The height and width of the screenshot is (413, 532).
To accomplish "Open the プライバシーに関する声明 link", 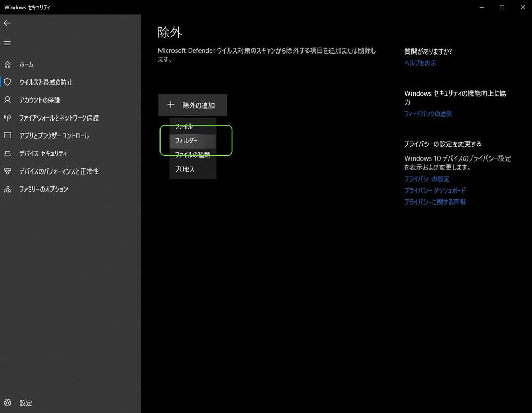I will pos(435,202).
